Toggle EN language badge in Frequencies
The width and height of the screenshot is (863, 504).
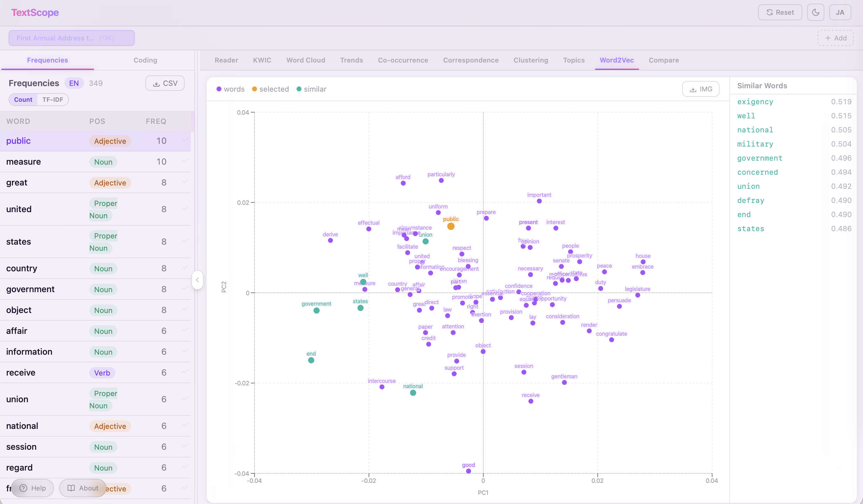pyautogui.click(x=74, y=83)
